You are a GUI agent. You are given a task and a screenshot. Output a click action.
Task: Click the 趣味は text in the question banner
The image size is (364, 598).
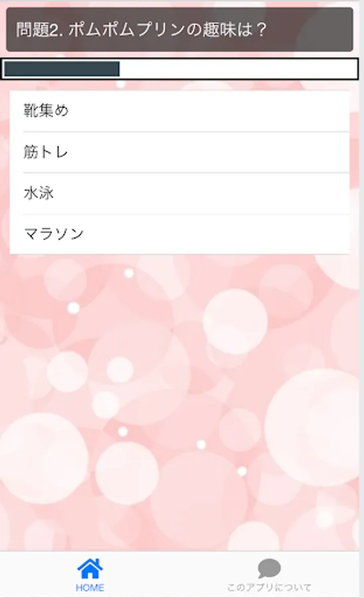226,30
